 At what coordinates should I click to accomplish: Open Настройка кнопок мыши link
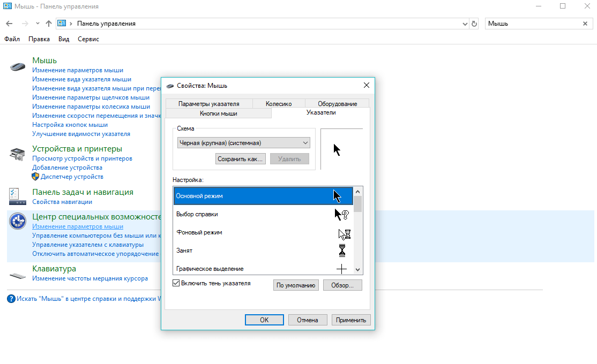click(70, 125)
